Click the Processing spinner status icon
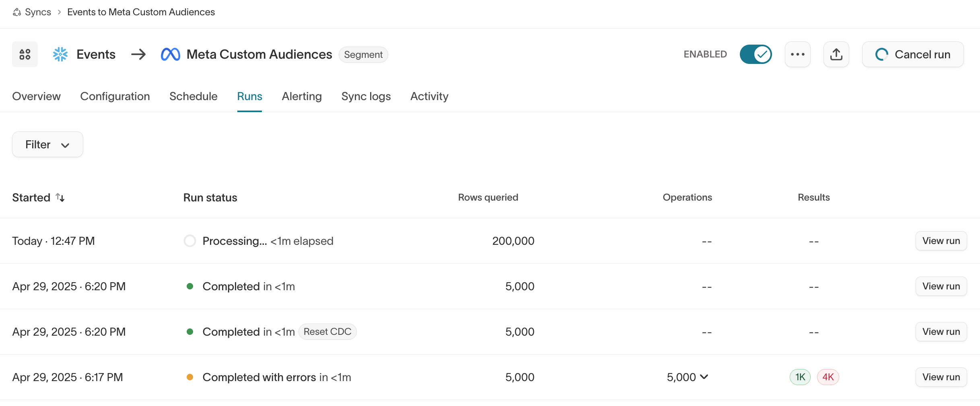This screenshot has width=980, height=406. pyautogui.click(x=190, y=241)
